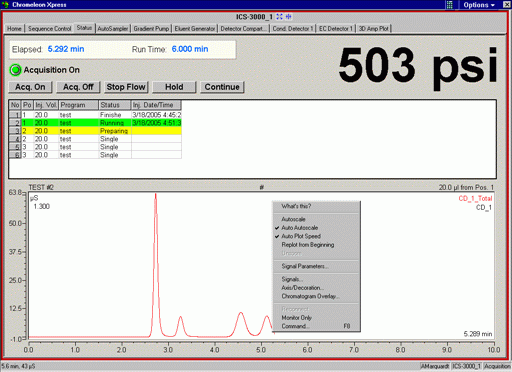
Task: Open Signal Parameters... from the menu
Action: 316,266
